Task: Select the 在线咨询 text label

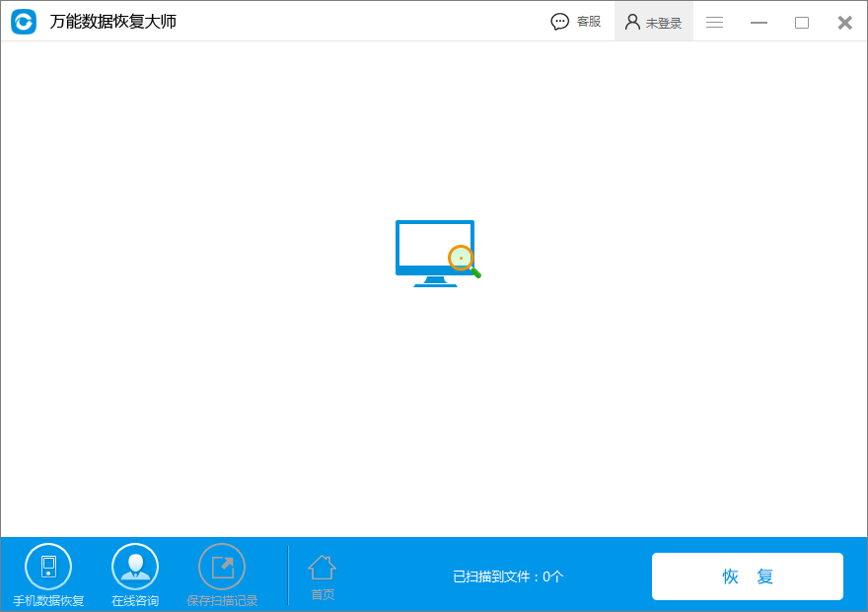Action: [135, 600]
